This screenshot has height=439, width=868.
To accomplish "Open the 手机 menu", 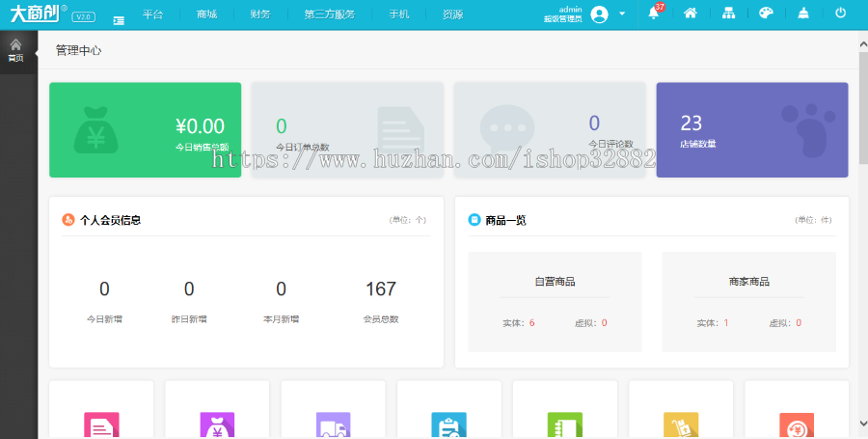I will [x=399, y=14].
